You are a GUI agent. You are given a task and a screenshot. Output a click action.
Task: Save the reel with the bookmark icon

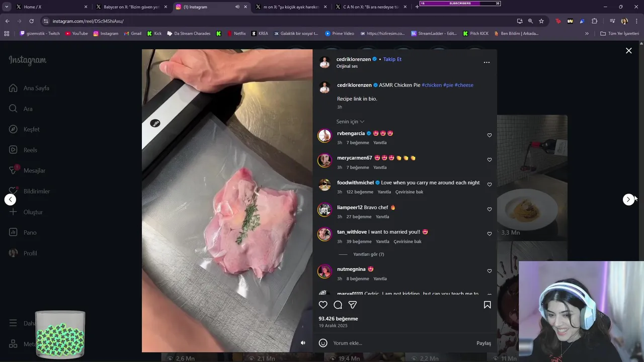[x=487, y=305]
